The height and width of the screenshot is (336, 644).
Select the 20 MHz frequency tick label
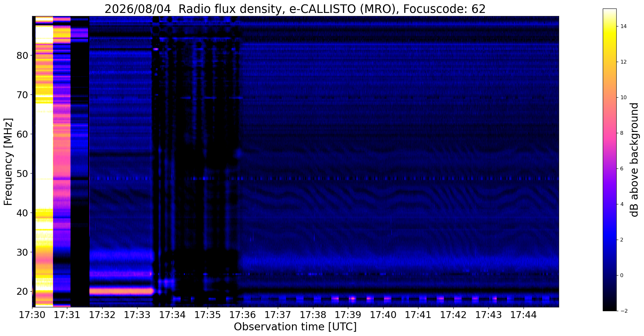click(22, 292)
